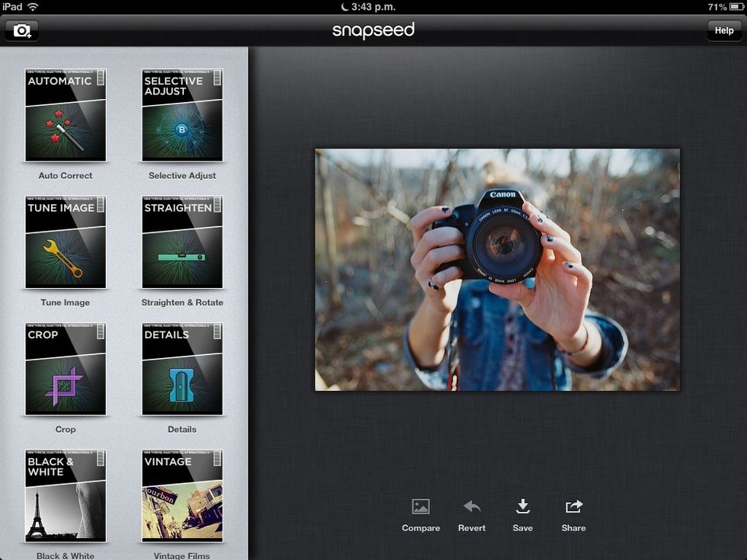Open the Tune Image wrench tile

click(x=66, y=242)
